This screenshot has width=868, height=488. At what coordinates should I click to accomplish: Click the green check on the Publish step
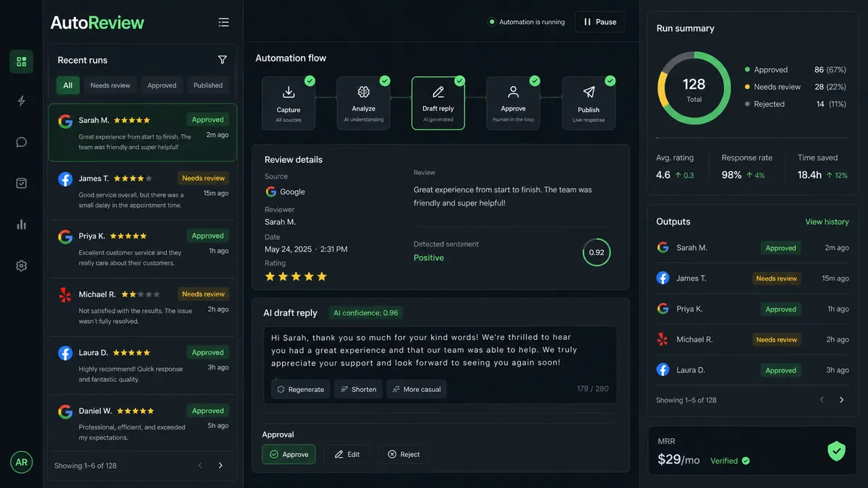pos(610,81)
